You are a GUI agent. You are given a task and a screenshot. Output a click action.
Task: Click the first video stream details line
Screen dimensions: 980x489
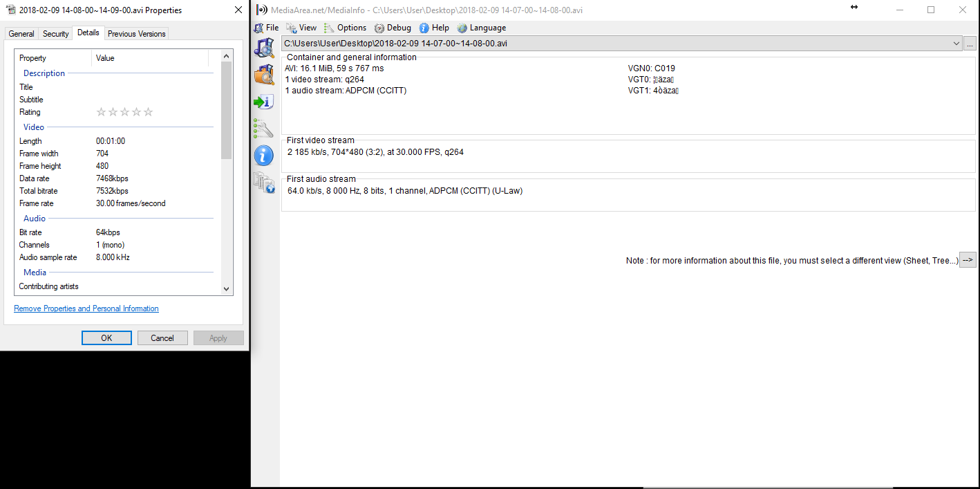pos(375,151)
